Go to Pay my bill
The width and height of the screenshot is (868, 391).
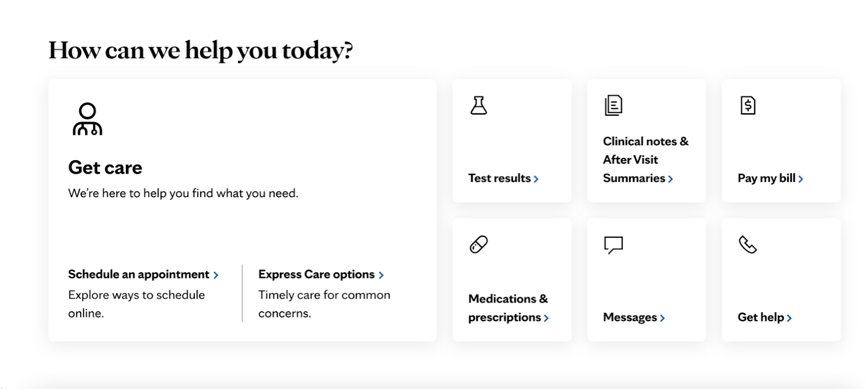pos(767,178)
